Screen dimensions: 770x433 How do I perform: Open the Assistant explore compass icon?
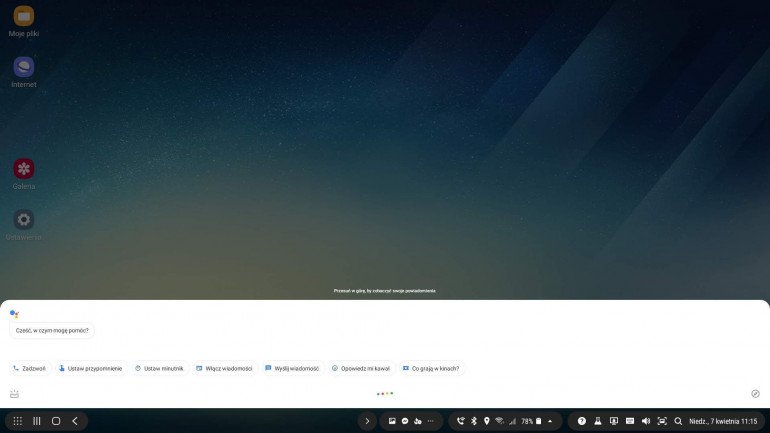[755, 394]
